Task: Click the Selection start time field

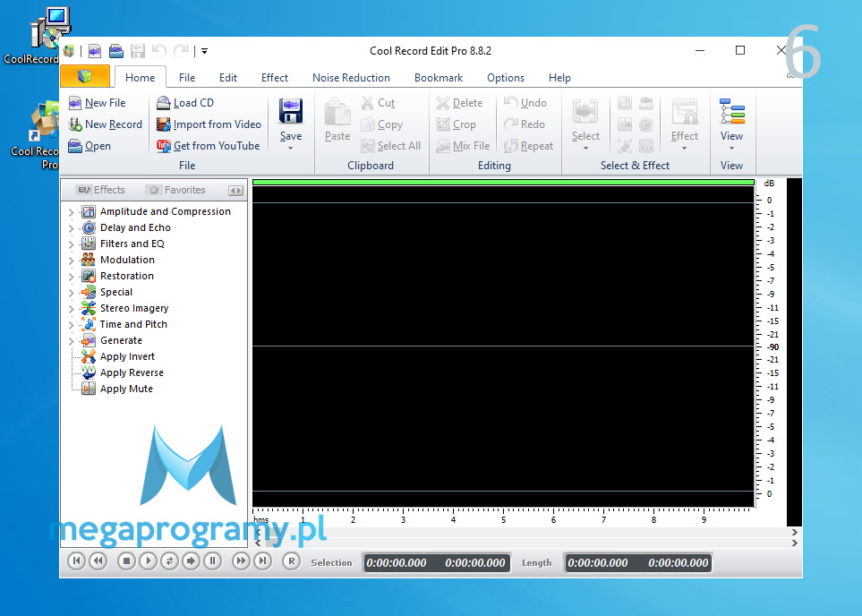Action: [397, 562]
